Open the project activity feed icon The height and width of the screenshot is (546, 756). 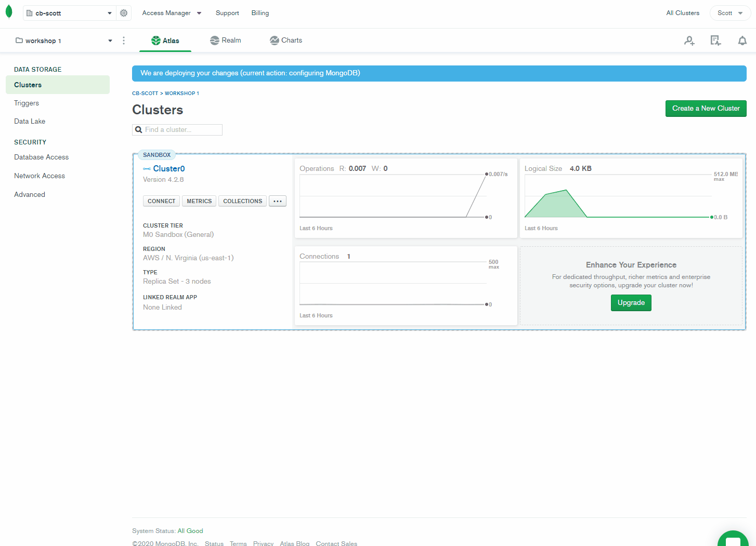coord(716,41)
